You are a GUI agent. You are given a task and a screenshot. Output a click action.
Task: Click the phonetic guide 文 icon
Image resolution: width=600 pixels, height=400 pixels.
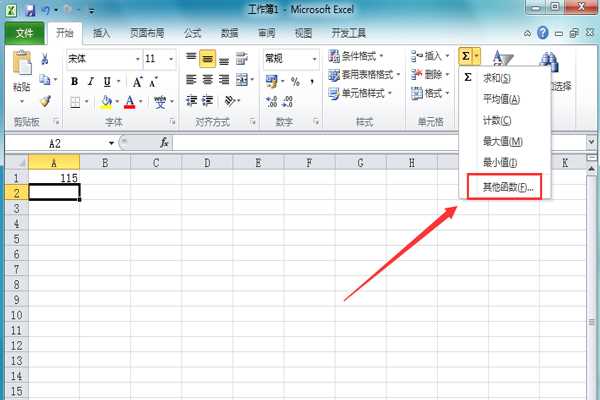160,102
